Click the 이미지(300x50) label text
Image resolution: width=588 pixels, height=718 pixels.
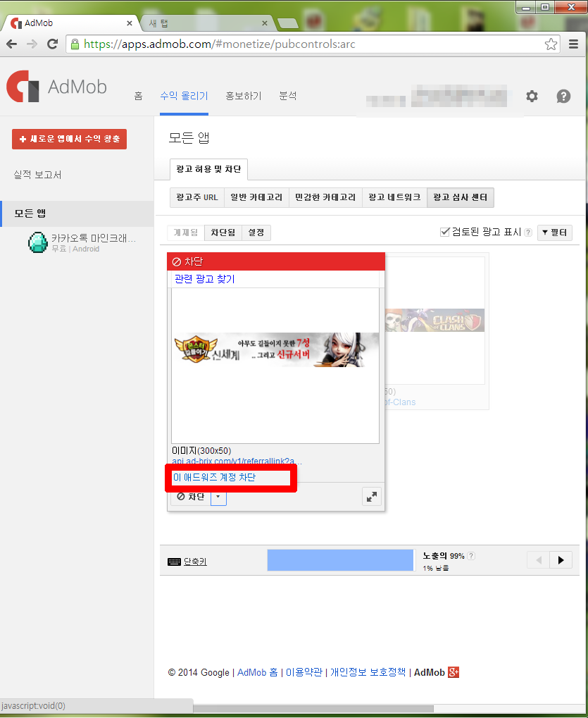click(x=201, y=450)
